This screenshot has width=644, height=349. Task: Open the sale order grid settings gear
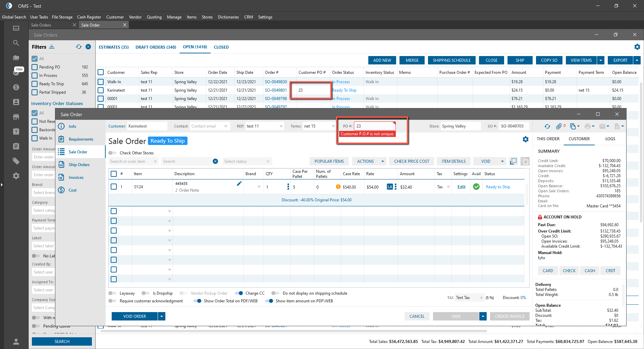(x=525, y=139)
